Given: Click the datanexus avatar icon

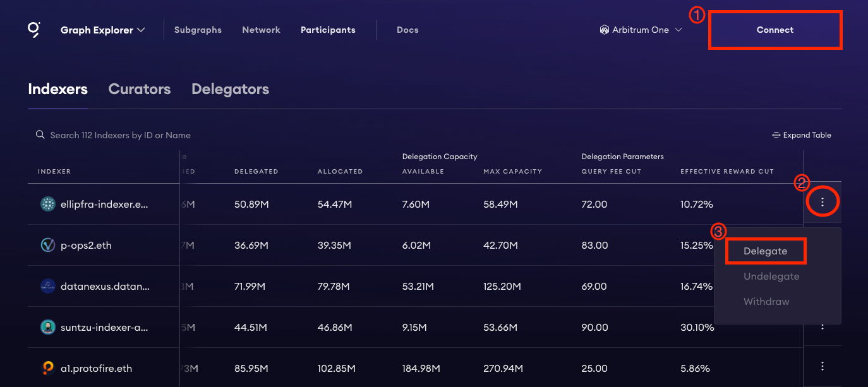Looking at the screenshot, I should [x=48, y=286].
